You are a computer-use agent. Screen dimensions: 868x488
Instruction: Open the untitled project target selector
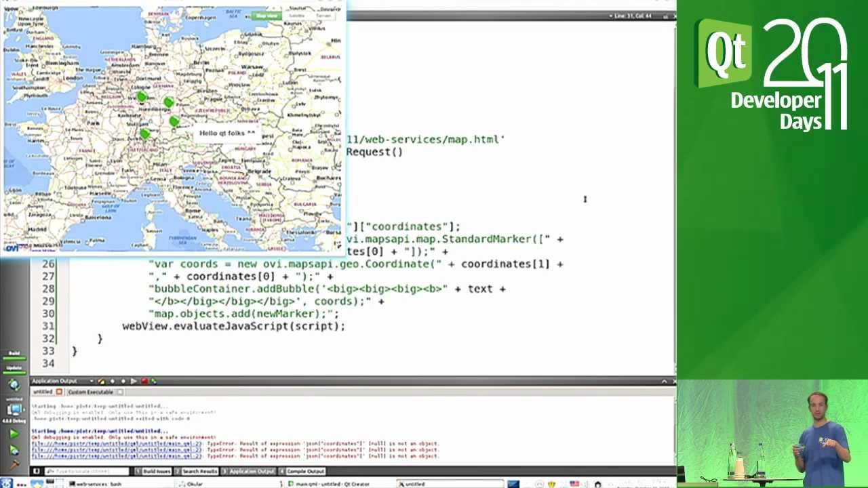[x=14, y=409]
